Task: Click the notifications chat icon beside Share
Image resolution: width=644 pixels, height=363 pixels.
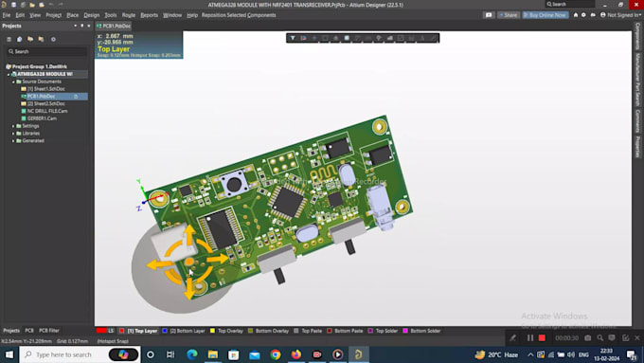Action: (489, 15)
